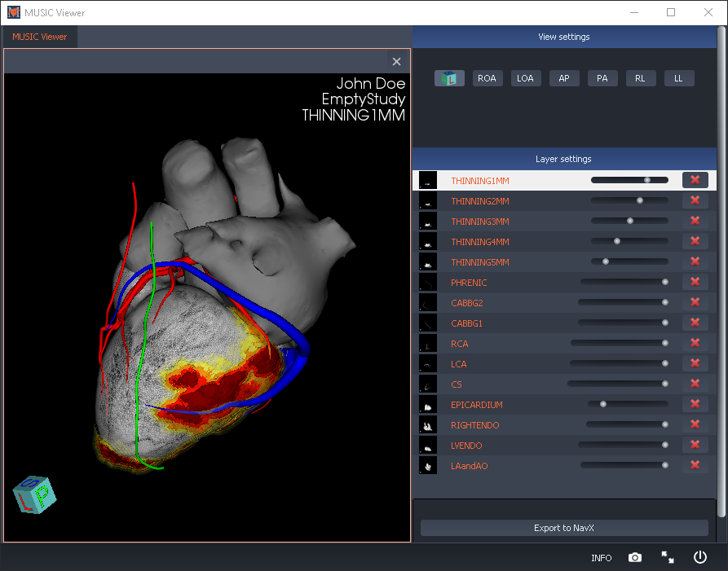Click the orientation cube view preset button
The width and height of the screenshot is (728, 571).
point(449,78)
